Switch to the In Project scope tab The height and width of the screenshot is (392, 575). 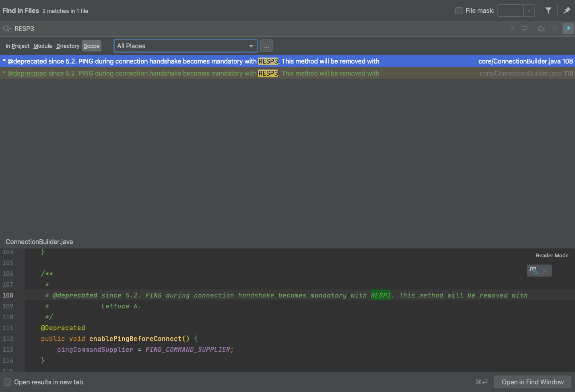pos(17,46)
